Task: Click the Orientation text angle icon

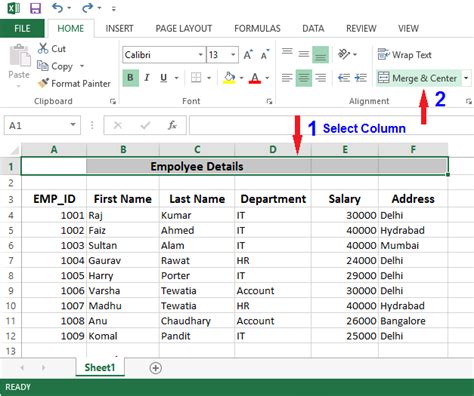Action: click(344, 54)
